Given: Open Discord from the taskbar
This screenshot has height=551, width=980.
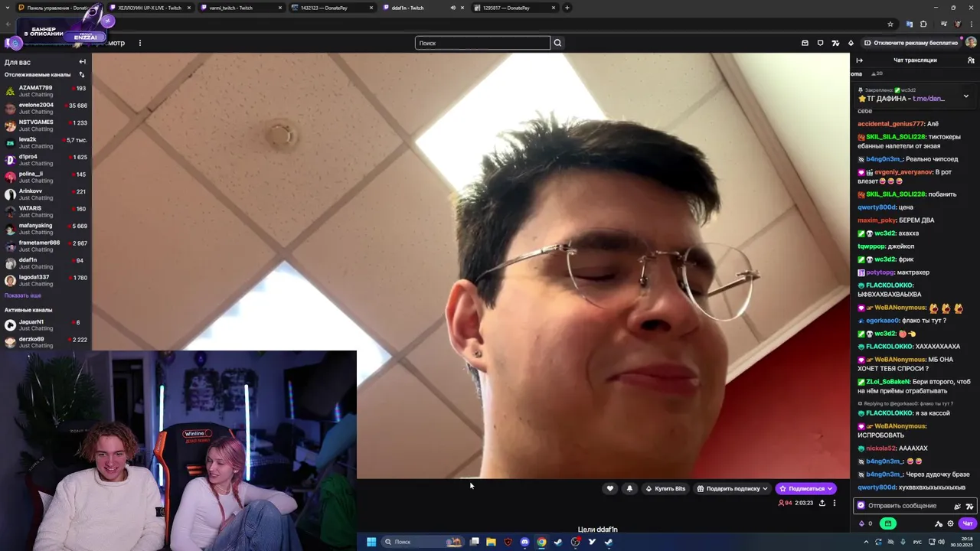Looking at the screenshot, I should tap(524, 542).
